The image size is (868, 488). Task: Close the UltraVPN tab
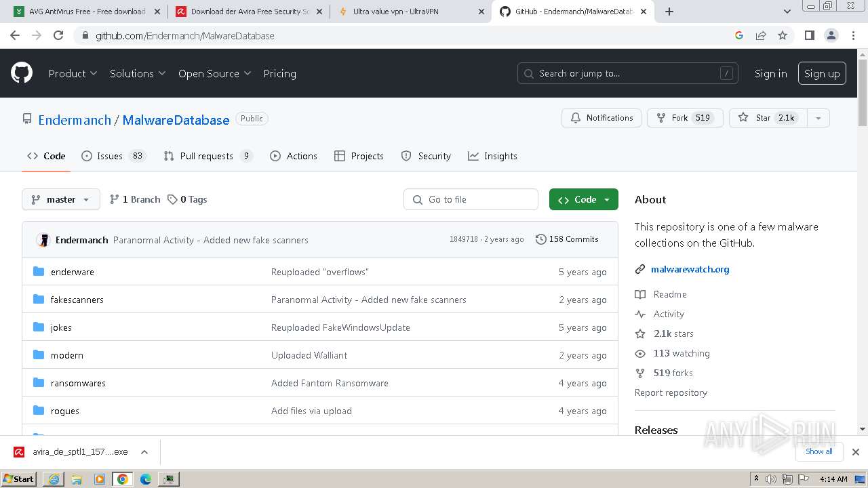pyautogui.click(x=481, y=12)
